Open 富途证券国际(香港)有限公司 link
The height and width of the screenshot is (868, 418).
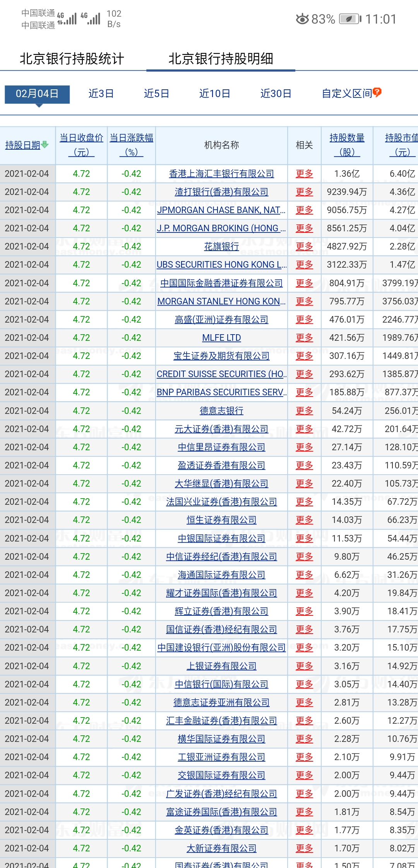(x=221, y=812)
